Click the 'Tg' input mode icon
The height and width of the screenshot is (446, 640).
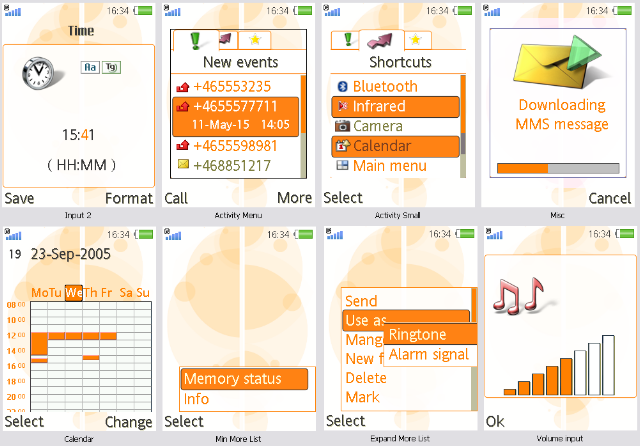pyautogui.click(x=111, y=67)
